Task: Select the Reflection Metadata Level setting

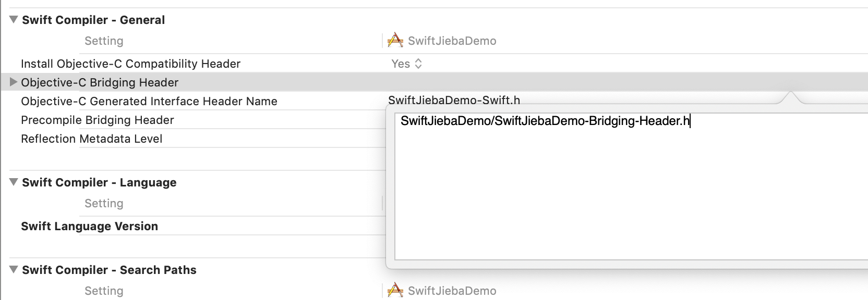Action: [91, 139]
